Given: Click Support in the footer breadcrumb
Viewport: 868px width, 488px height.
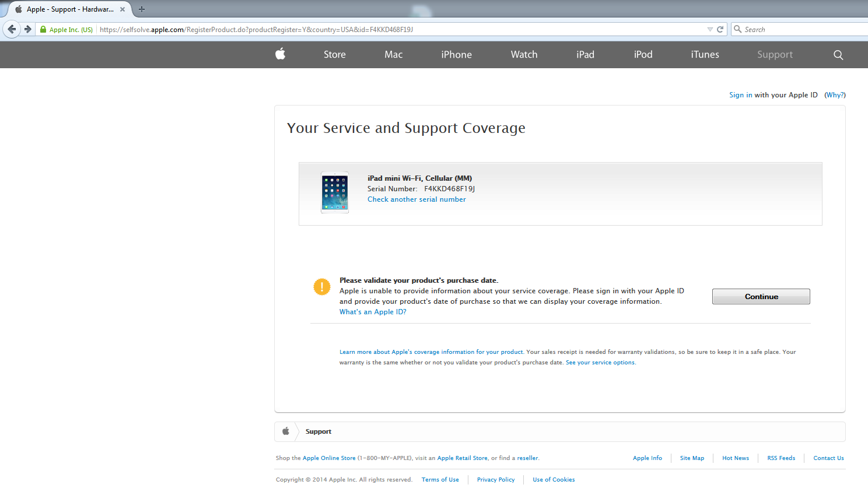Looking at the screenshot, I should 318,431.
